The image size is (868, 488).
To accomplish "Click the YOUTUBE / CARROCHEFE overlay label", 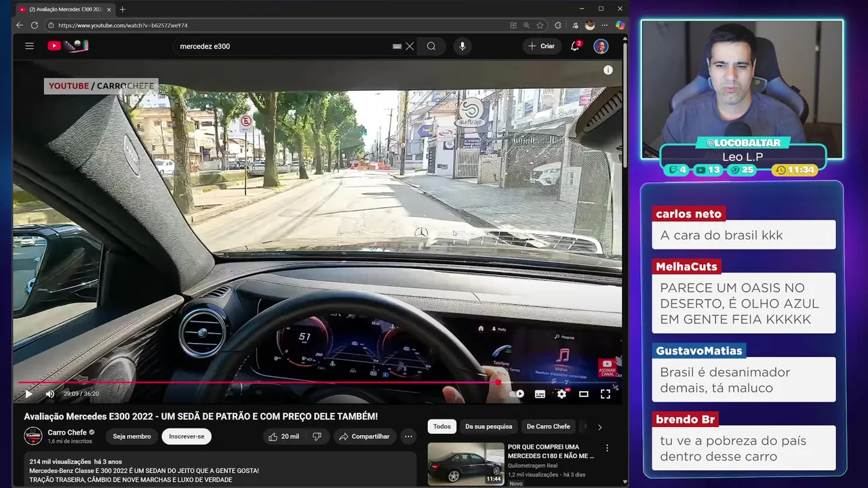I will (101, 86).
